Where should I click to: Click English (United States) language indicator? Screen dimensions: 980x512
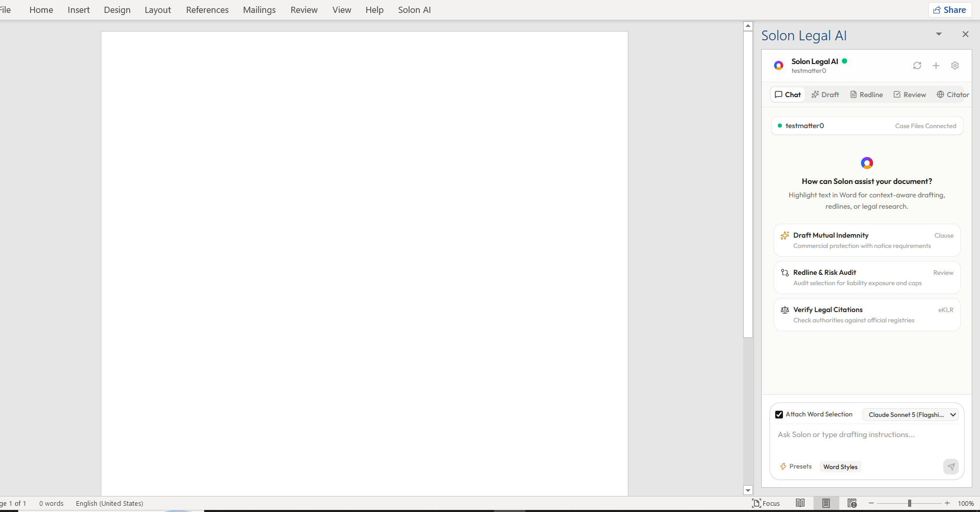(x=110, y=503)
